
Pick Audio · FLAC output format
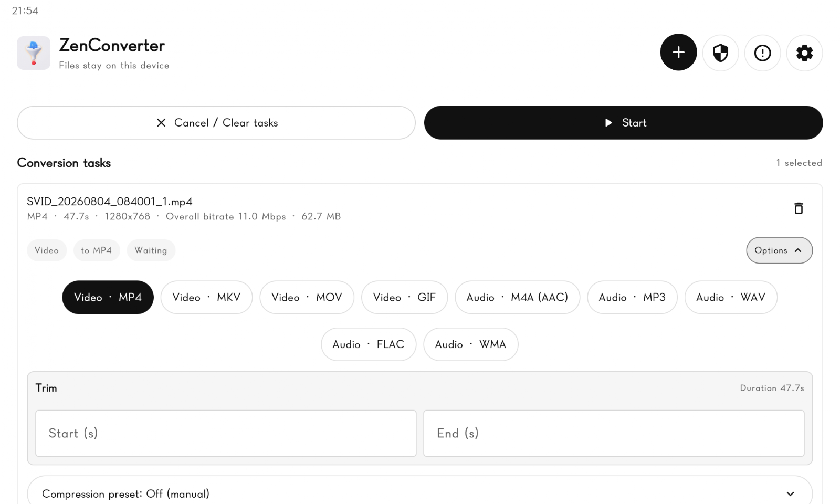click(x=369, y=344)
